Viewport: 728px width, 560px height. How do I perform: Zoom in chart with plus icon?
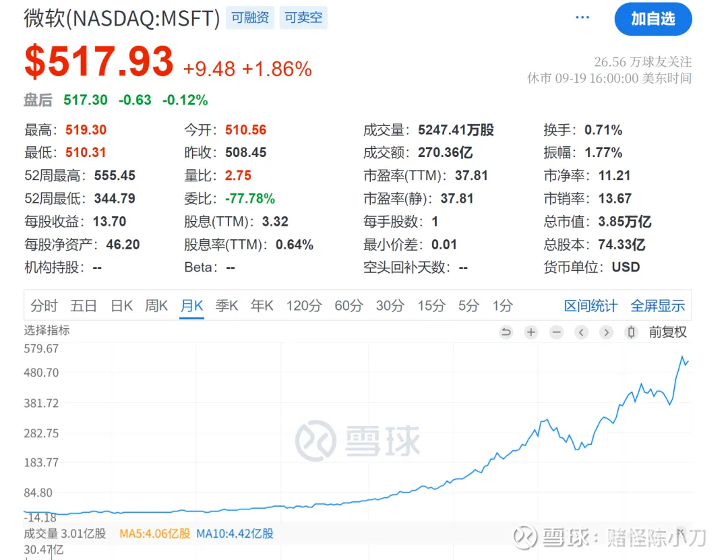531,332
